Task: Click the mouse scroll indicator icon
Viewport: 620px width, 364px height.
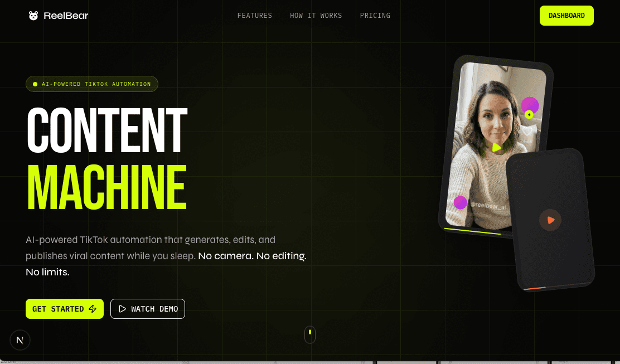Action: coord(310,334)
